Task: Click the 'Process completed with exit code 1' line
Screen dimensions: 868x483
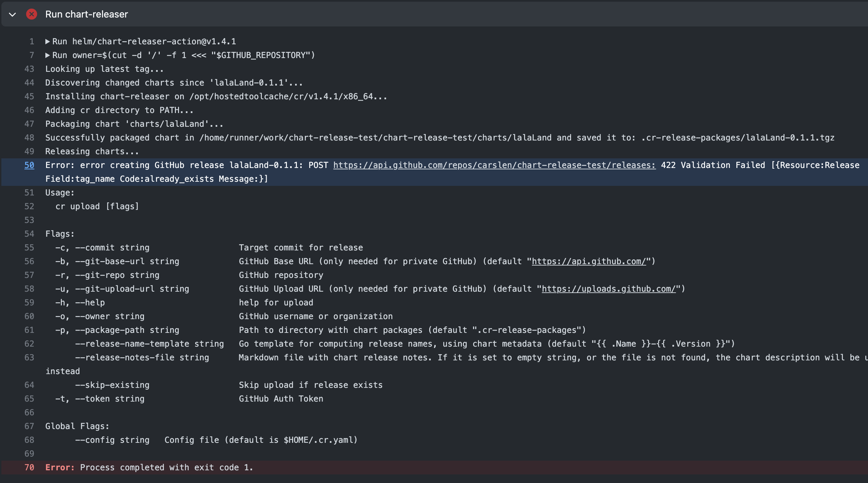Action: (166, 468)
